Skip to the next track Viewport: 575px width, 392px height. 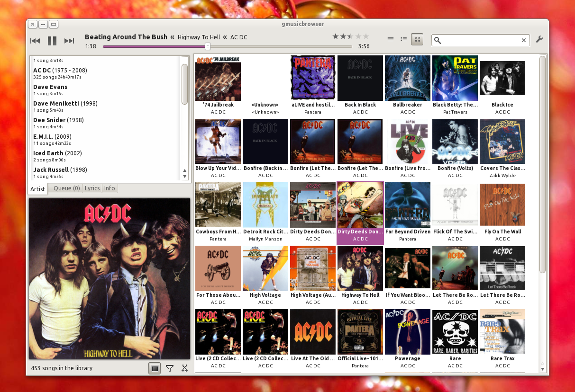69,41
